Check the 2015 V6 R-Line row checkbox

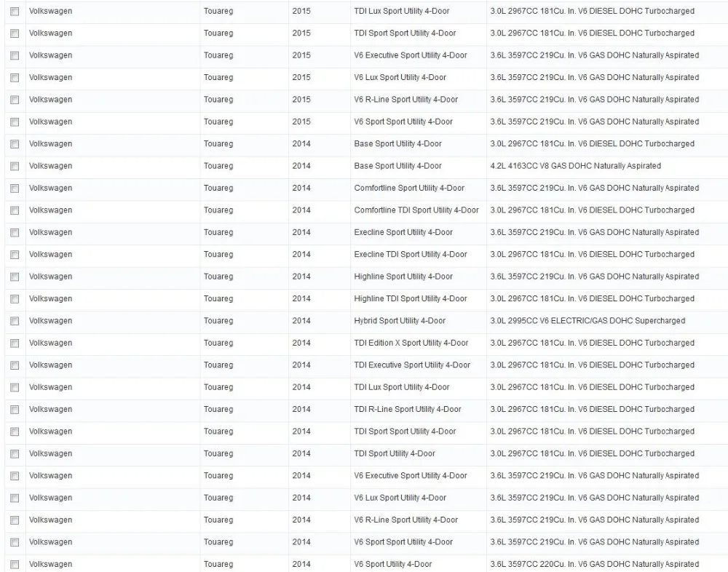(x=15, y=100)
